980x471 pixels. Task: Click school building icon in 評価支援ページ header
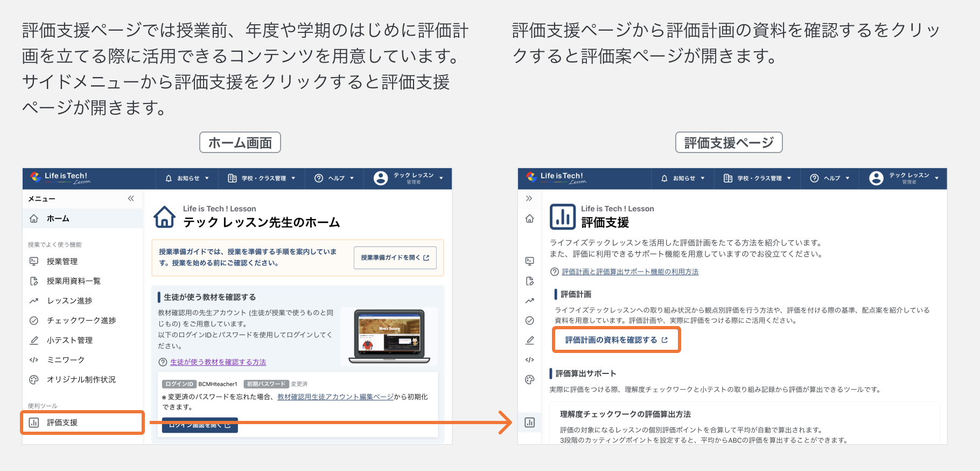728,178
